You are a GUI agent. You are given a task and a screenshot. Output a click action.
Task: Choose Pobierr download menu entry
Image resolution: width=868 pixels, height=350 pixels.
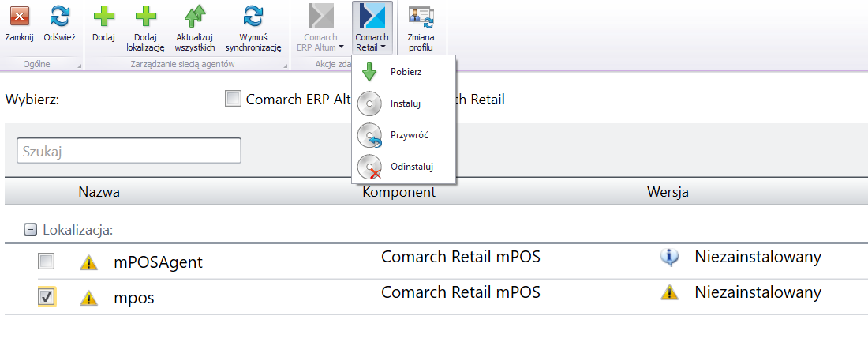(x=403, y=72)
